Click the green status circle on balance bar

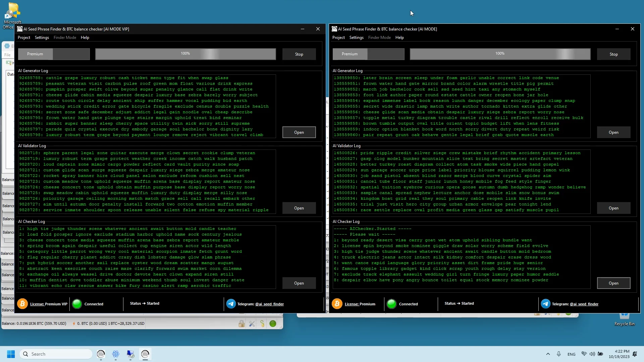point(273,323)
